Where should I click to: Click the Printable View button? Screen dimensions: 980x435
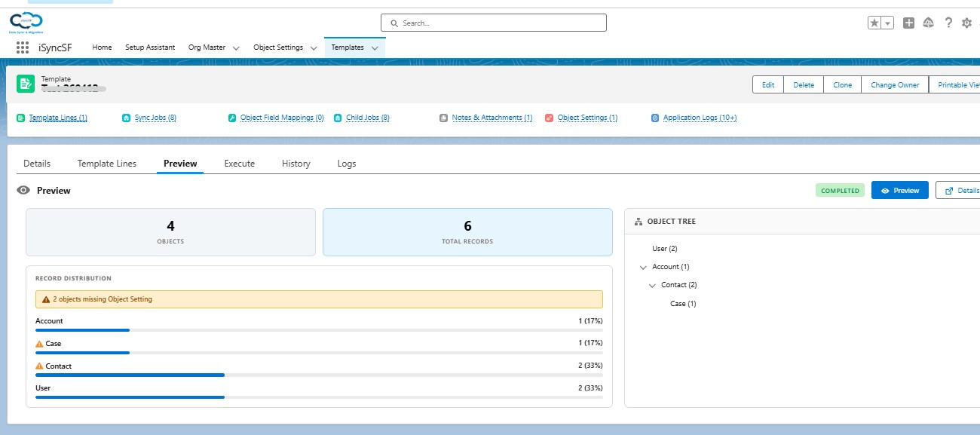pos(956,85)
